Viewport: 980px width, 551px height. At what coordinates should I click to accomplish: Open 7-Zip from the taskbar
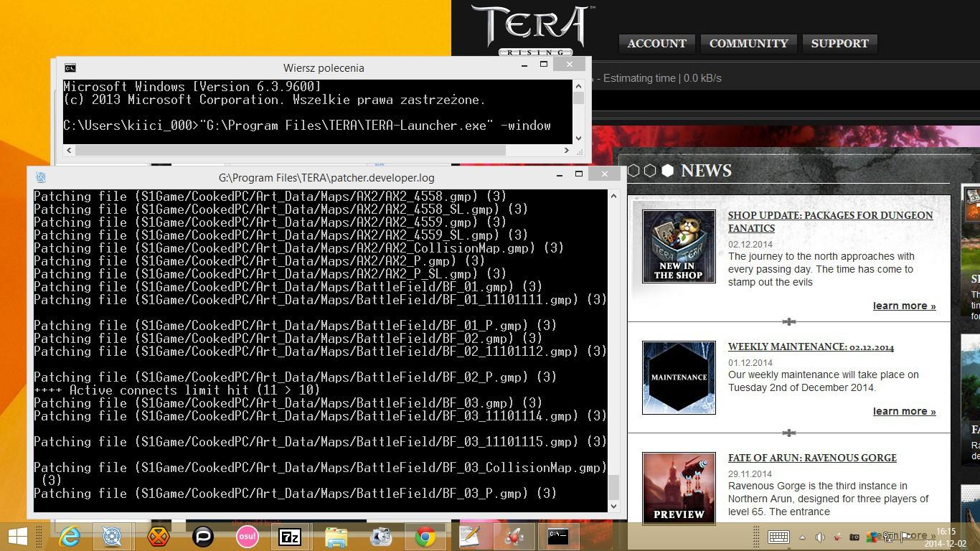(x=290, y=536)
